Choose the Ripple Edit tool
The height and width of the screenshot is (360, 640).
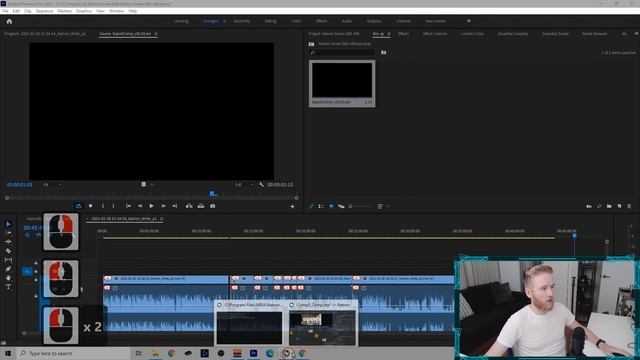click(8, 242)
